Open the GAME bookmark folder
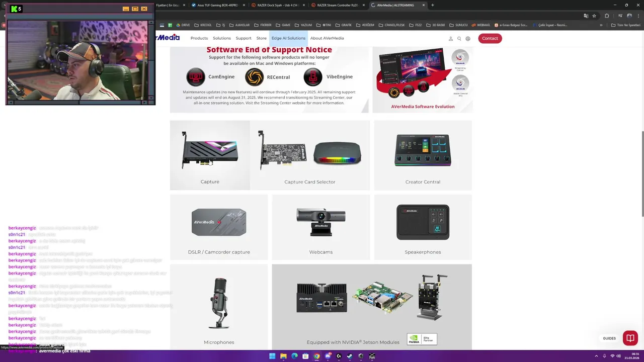Viewport: 644px width, 362px height. coord(283,25)
